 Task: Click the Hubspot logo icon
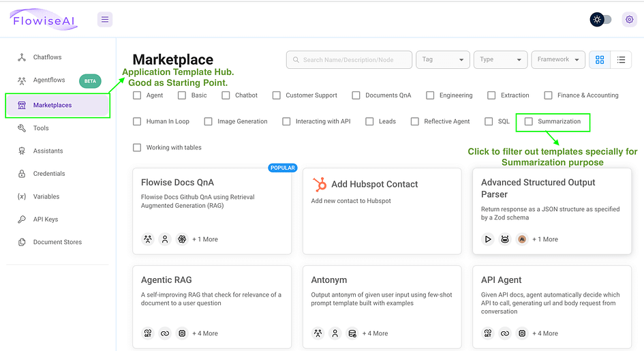tap(320, 184)
